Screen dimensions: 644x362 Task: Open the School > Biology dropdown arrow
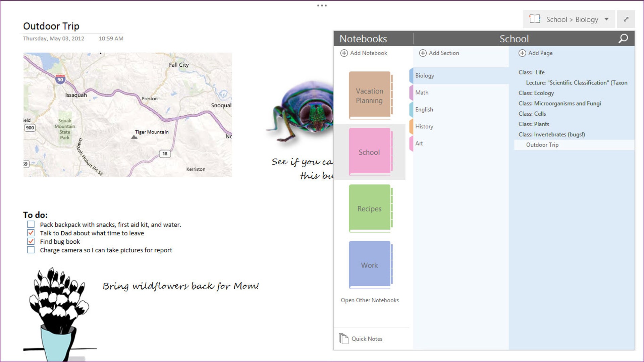pos(607,19)
